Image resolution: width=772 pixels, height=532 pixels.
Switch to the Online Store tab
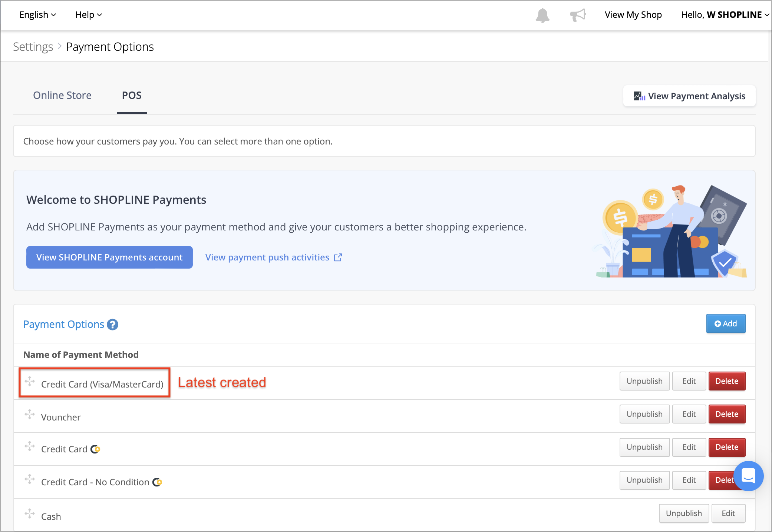point(62,96)
